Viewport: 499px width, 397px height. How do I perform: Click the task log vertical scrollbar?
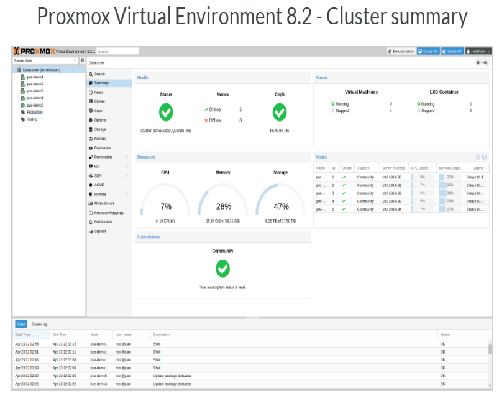click(x=490, y=363)
